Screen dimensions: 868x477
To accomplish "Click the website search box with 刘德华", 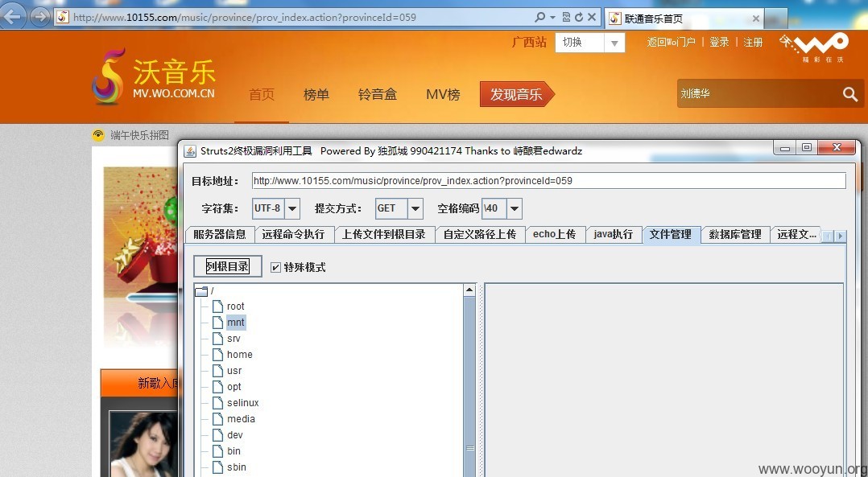I will click(x=758, y=94).
